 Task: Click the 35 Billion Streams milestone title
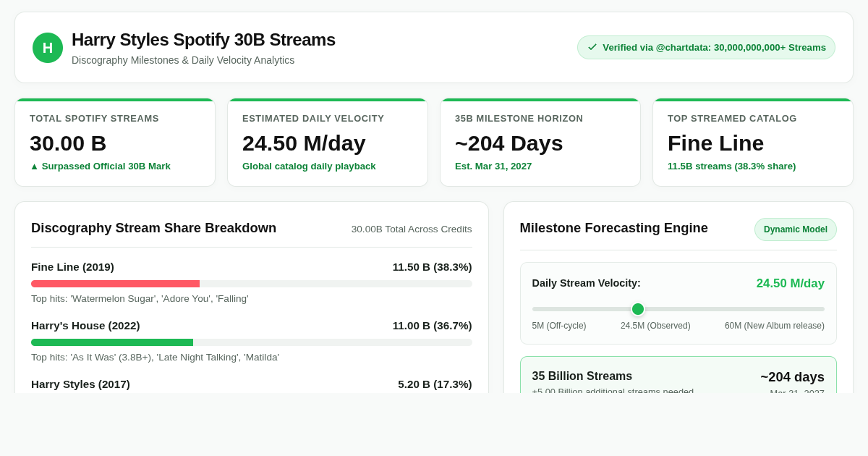582,376
